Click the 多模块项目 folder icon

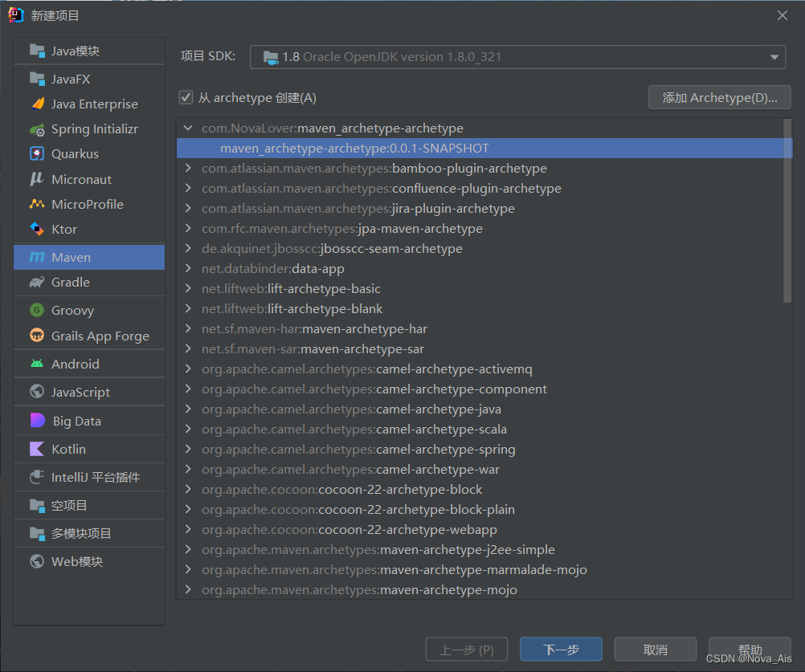37,533
